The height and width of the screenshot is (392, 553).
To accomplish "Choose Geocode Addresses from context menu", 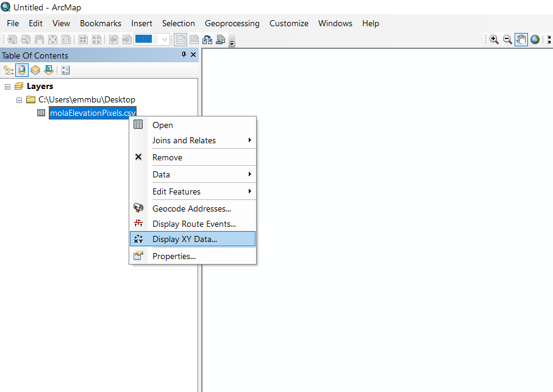I will (193, 208).
